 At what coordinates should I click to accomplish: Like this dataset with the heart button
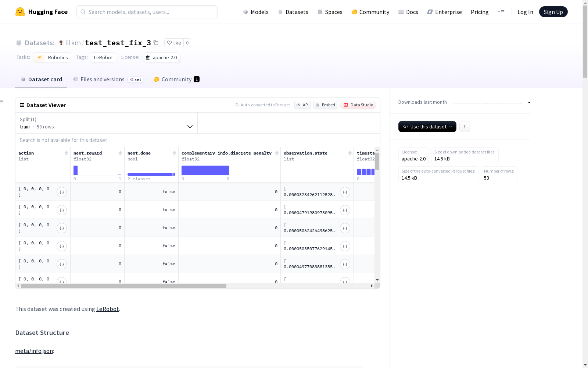pyautogui.click(x=174, y=43)
